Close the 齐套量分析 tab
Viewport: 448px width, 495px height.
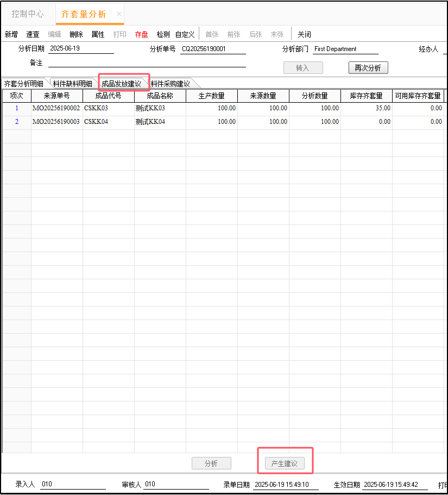coord(119,14)
